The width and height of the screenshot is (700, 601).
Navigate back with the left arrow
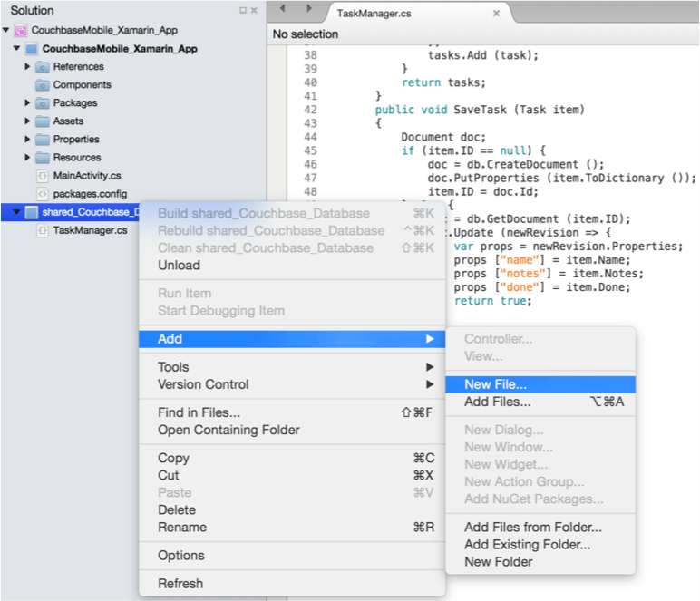click(x=282, y=8)
